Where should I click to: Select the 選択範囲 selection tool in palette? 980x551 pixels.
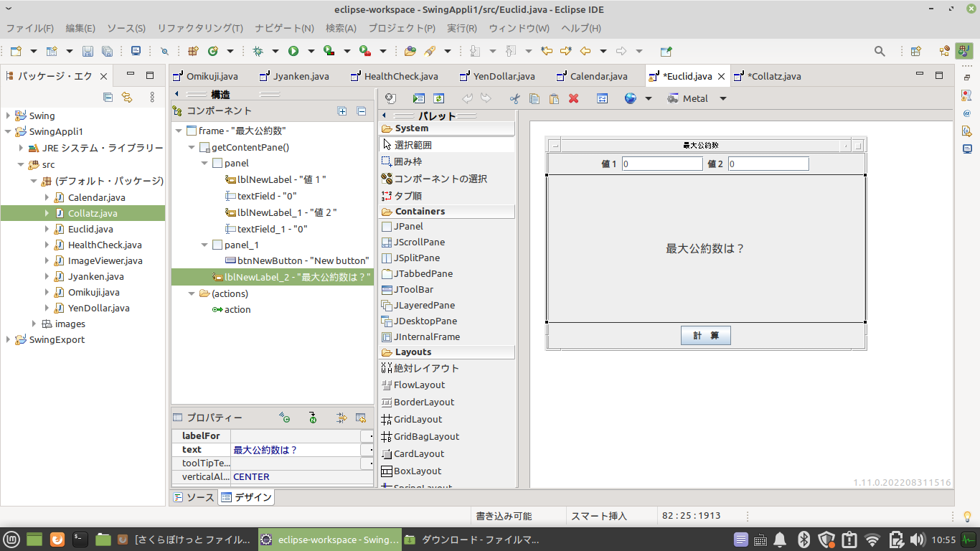click(446, 145)
